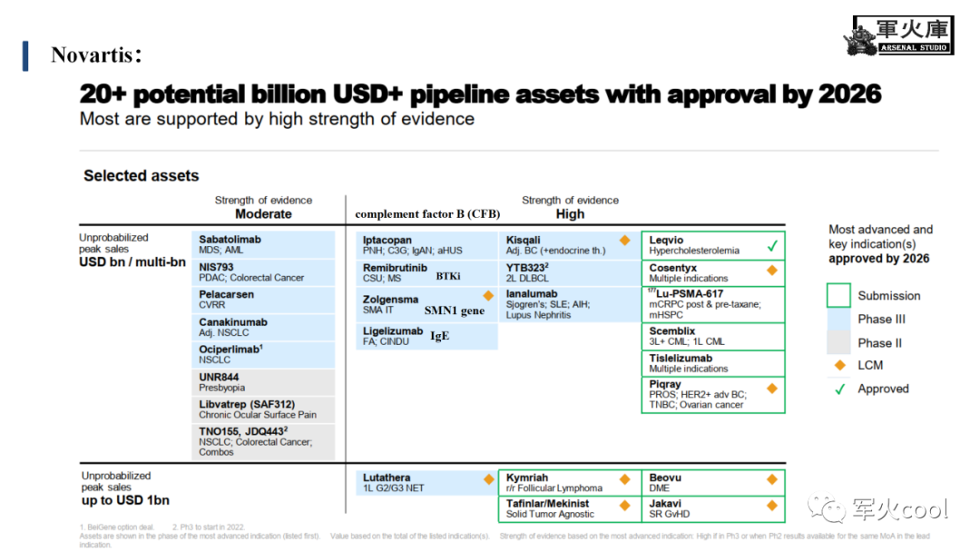
Task: Click the complement factor B (CFB) annotation
Action: [x=427, y=213]
